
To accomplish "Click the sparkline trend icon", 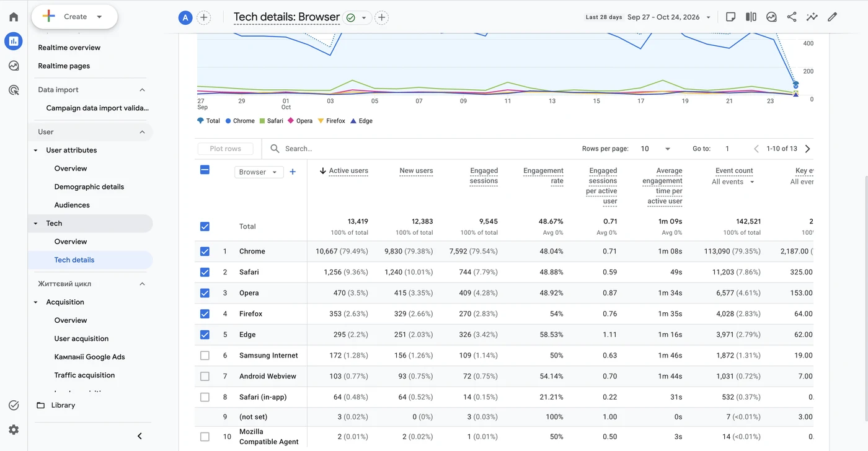I will coord(812,17).
